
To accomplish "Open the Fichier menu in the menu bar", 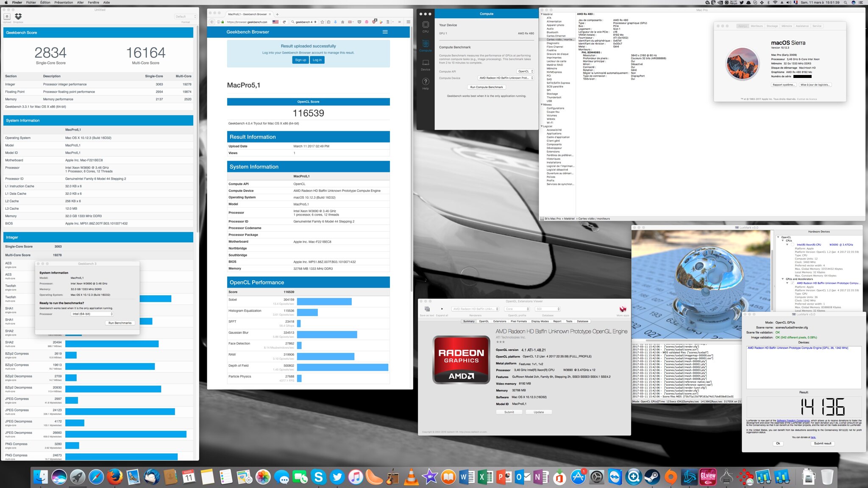I will (x=31, y=3).
